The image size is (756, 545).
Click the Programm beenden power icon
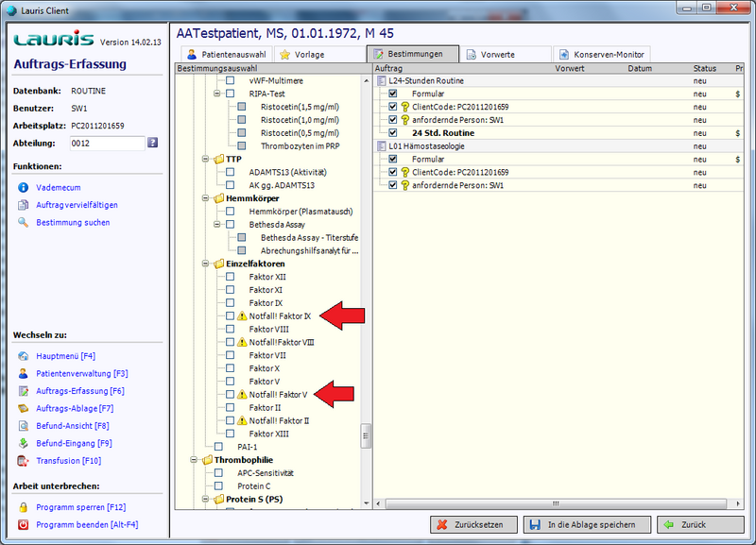point(24,524)
